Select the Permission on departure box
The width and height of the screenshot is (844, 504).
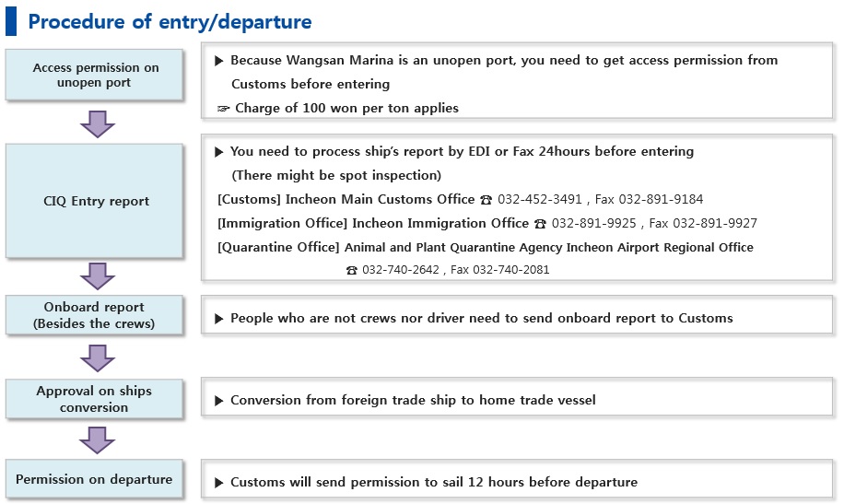pyautogui.click(x=94, y=479)
